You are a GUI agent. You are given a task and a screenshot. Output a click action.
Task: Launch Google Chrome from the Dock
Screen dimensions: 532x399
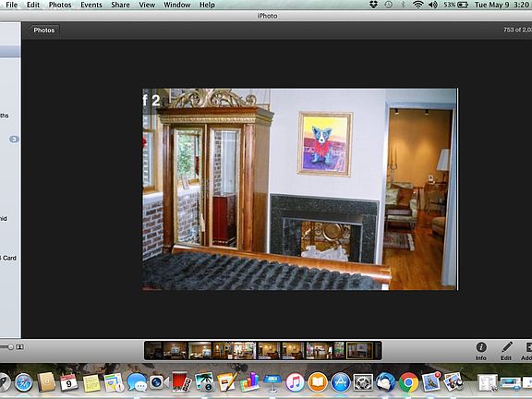coord(408,382)
